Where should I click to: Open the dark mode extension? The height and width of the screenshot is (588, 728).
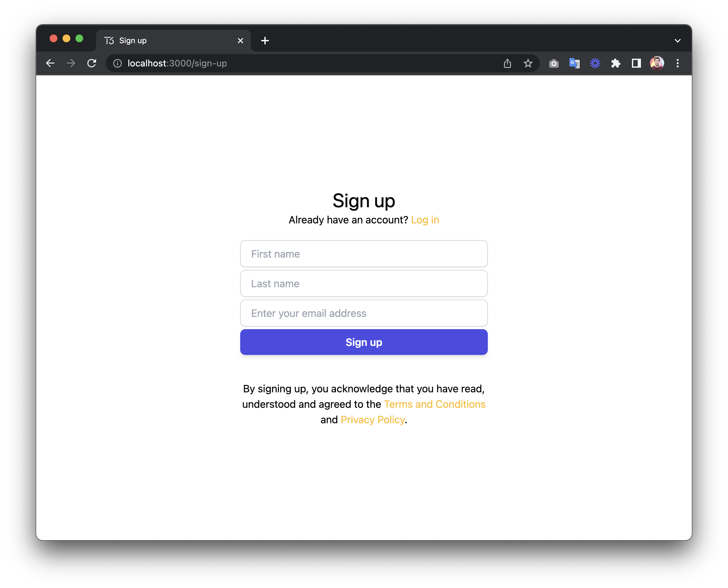[636, 63]
